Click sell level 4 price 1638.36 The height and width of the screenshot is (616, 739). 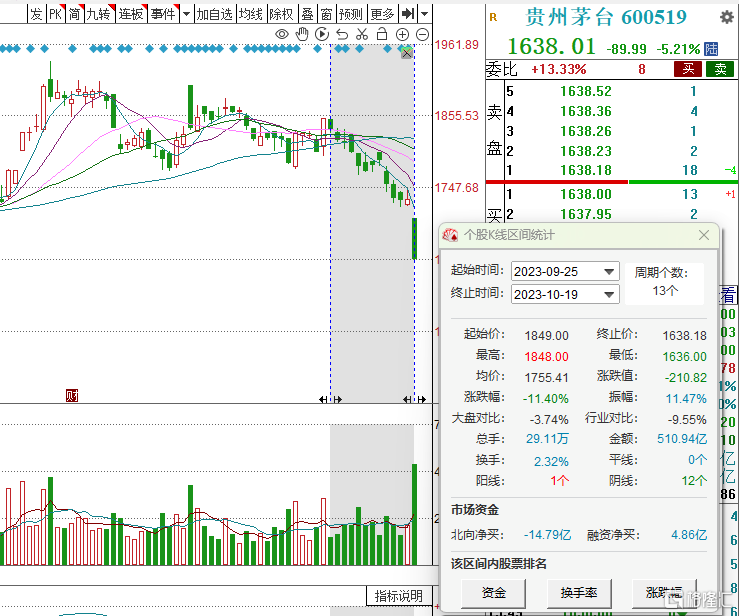click(x=586, y=111)
